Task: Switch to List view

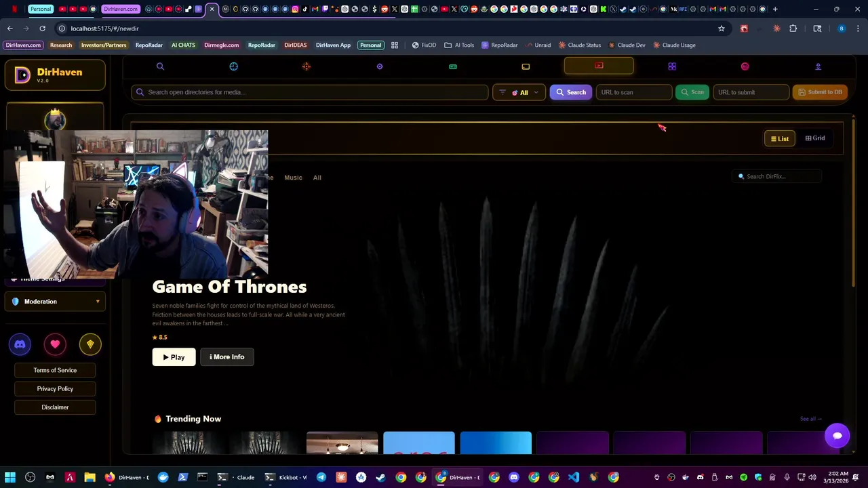Action: click(x=780, y=138)
